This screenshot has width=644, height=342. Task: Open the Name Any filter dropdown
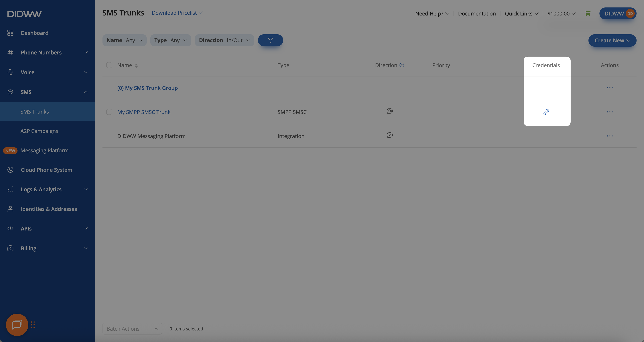[x=124, y=40]
